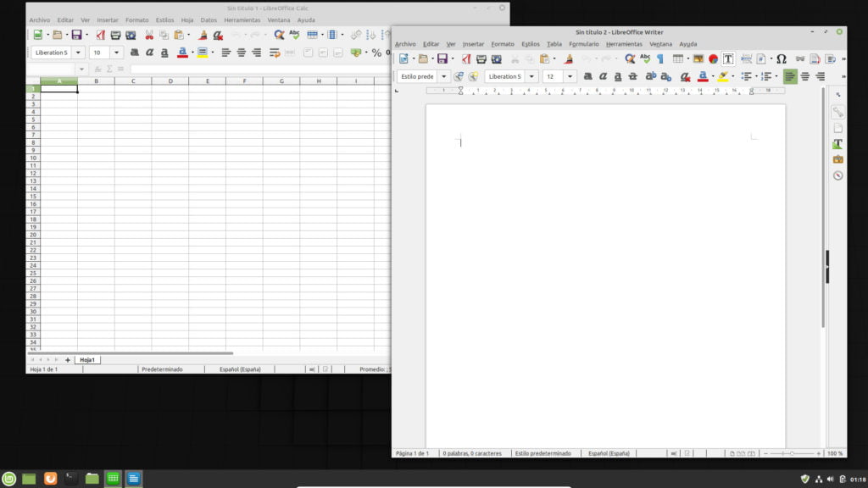868x488 pixels.
Task: Insert image icon in Writer toolbar
Action: (698, 59)
